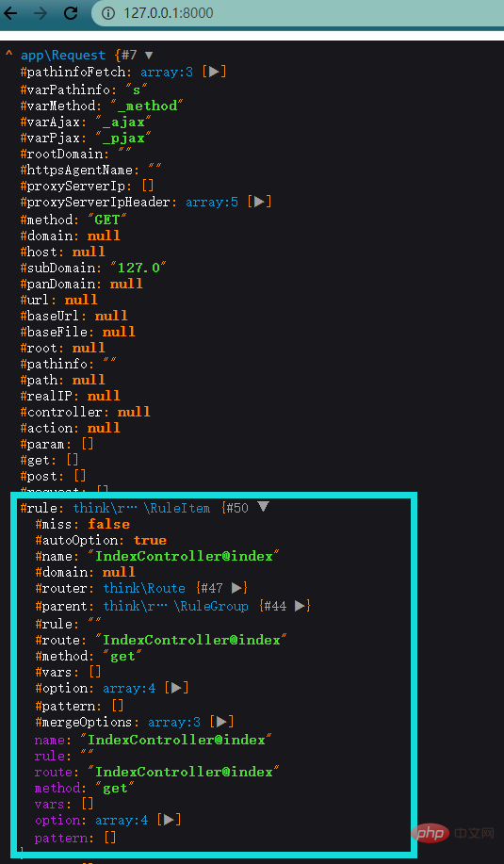Expand the proxyServerIpHeader array:5 arrow
Screen dimensions: 504x864
[x=259, y=203]
